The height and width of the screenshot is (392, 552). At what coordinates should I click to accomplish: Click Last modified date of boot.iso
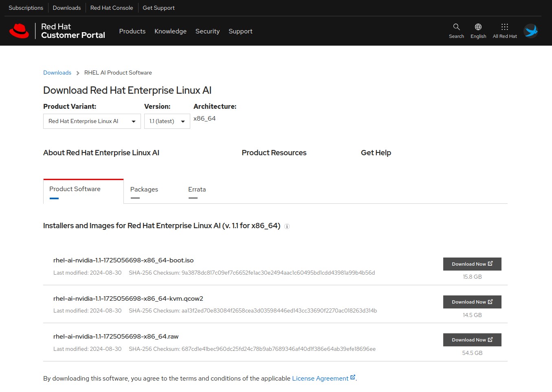pyautogui.click(x=88, y=273)
